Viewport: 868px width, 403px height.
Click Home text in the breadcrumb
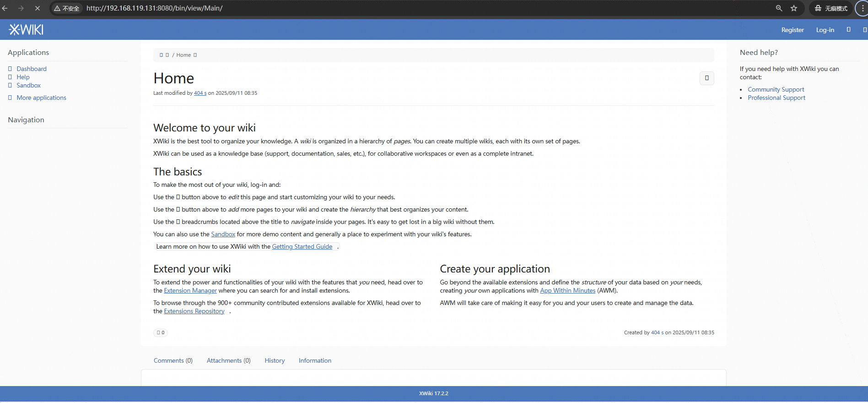183,55
